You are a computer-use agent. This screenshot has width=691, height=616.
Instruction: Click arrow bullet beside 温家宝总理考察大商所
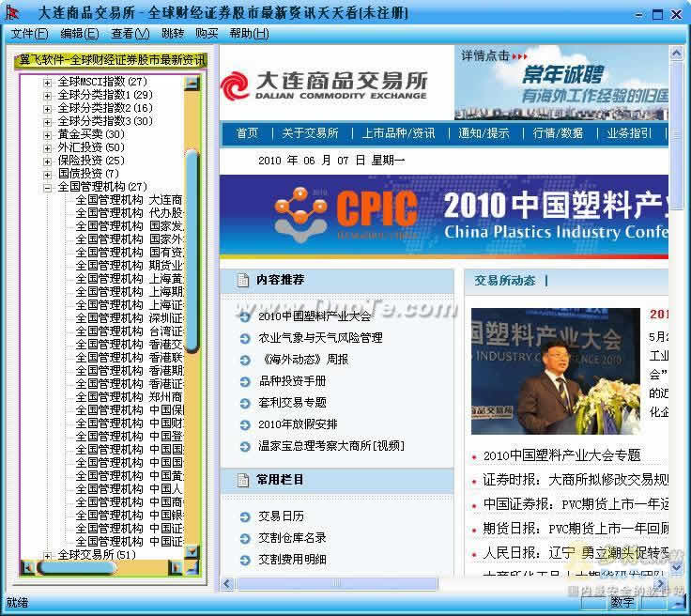[245, 446]
